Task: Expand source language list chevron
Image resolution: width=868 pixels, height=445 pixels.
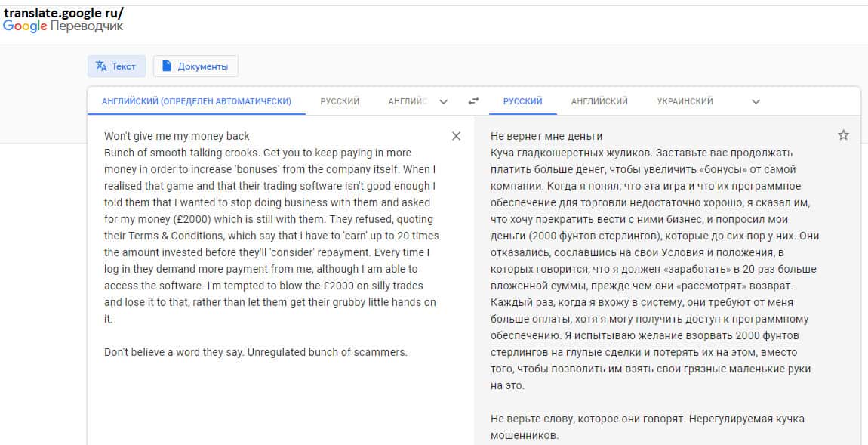Action: (x=443, y=101)
